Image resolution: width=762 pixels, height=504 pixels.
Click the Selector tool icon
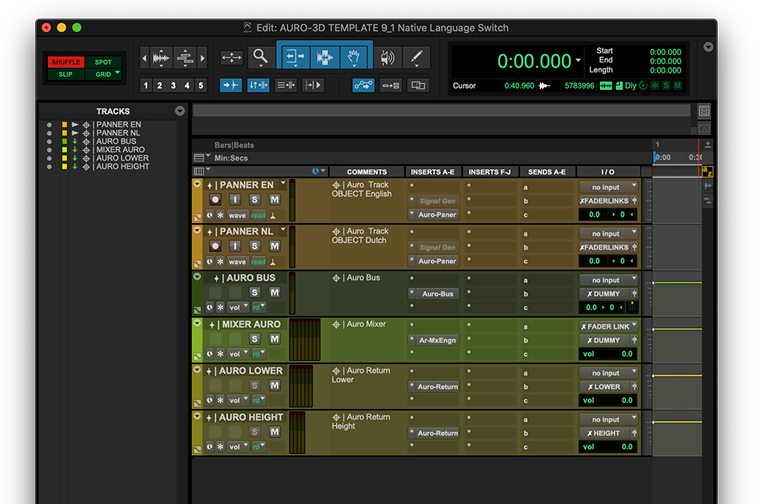pyautogui.click(x=323, y=57)
